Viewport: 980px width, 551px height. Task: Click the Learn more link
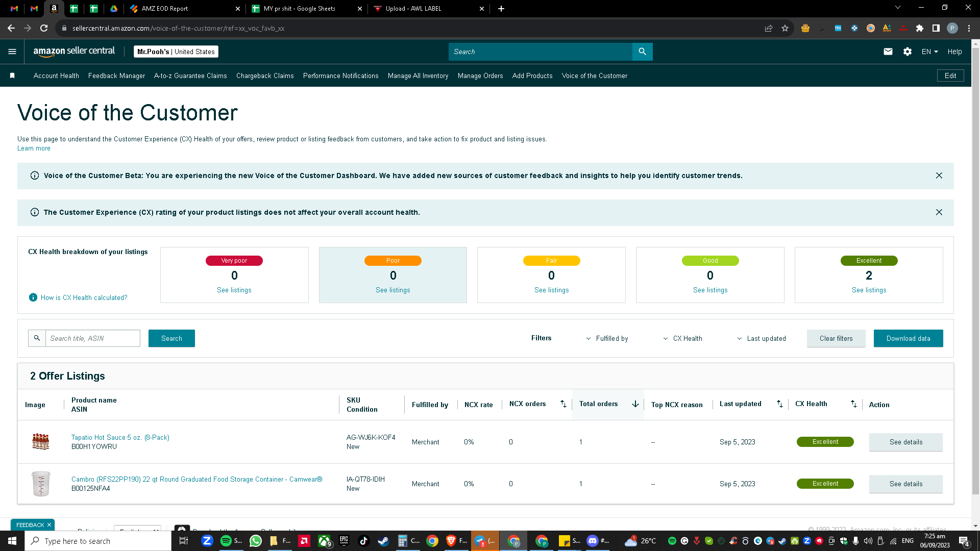[34, 148]
